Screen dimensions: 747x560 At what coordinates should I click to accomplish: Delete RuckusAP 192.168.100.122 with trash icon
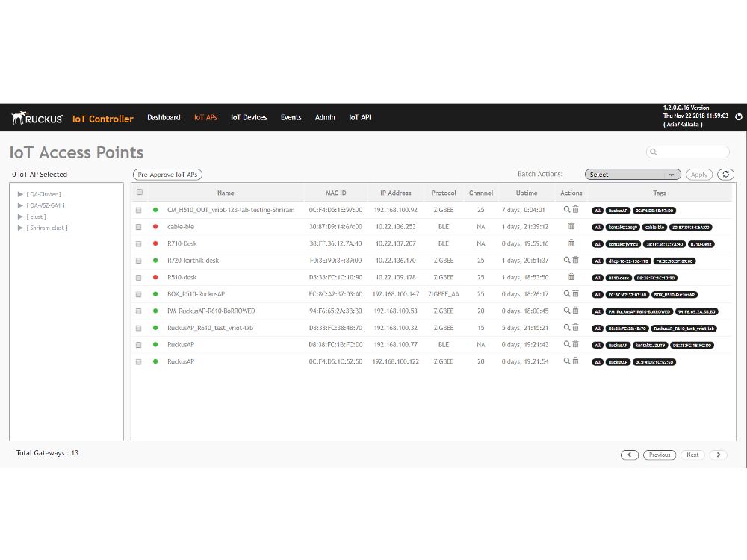click(575, 361)
